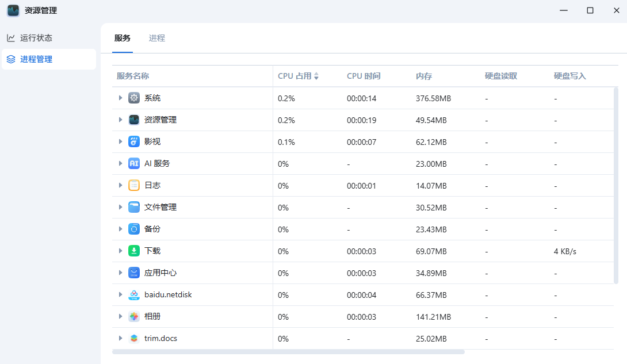The height and width of the screenshot is (364, 627).
Task: Expand the 资源管理 service row
Action: [x=120, y=120]
